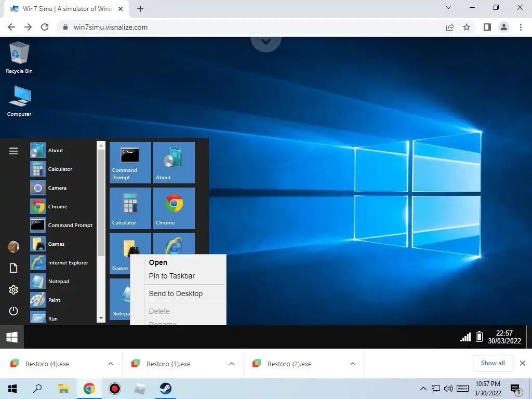
Task: Open Restoro (2).exe download
Action: [289, 364]
